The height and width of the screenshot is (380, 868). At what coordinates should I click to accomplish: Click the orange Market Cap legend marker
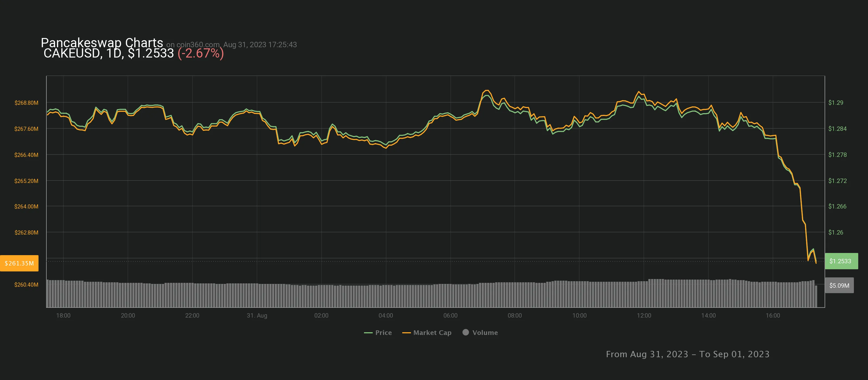tap(406, 333)
